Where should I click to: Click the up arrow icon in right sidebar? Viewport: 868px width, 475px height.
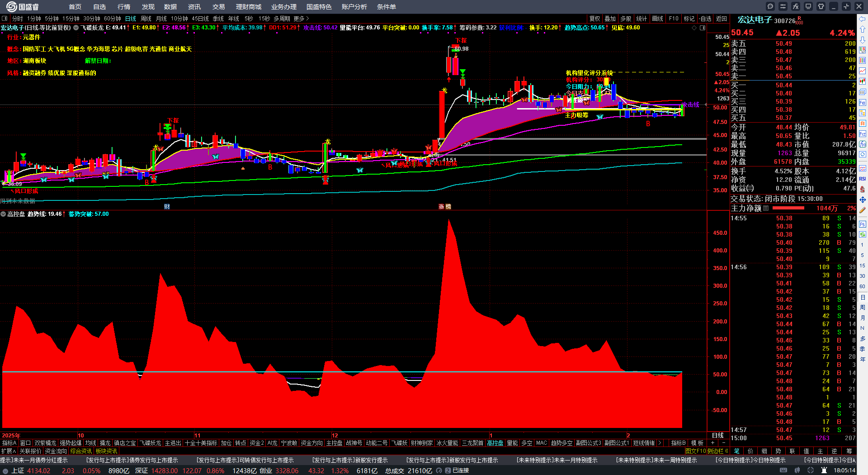pos(863,29)
